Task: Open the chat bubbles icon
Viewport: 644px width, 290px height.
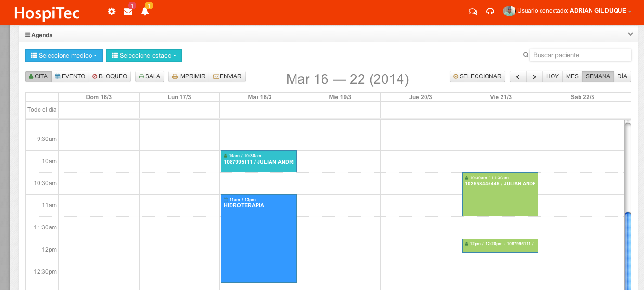Action: pos(473,11)
